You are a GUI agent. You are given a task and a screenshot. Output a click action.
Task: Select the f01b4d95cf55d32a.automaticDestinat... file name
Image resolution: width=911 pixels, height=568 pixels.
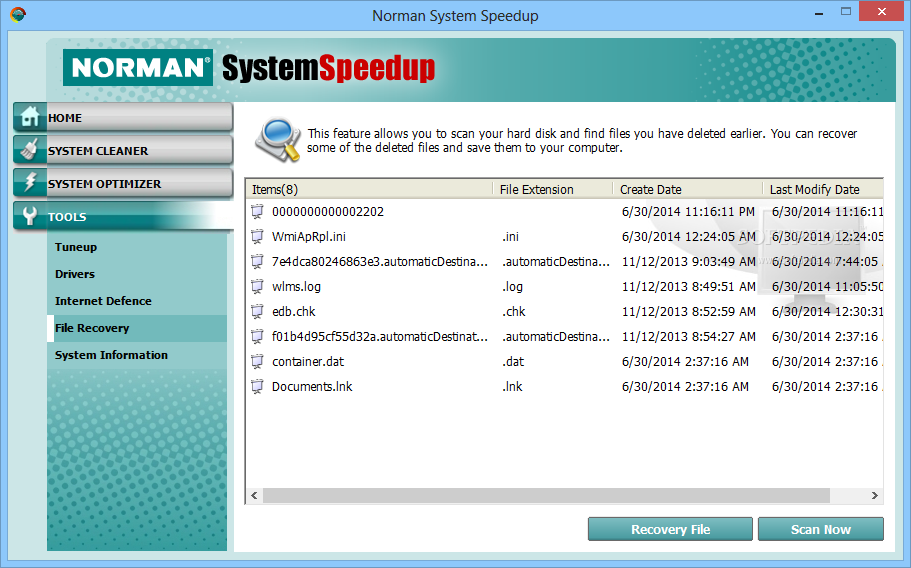coord(380,336)
